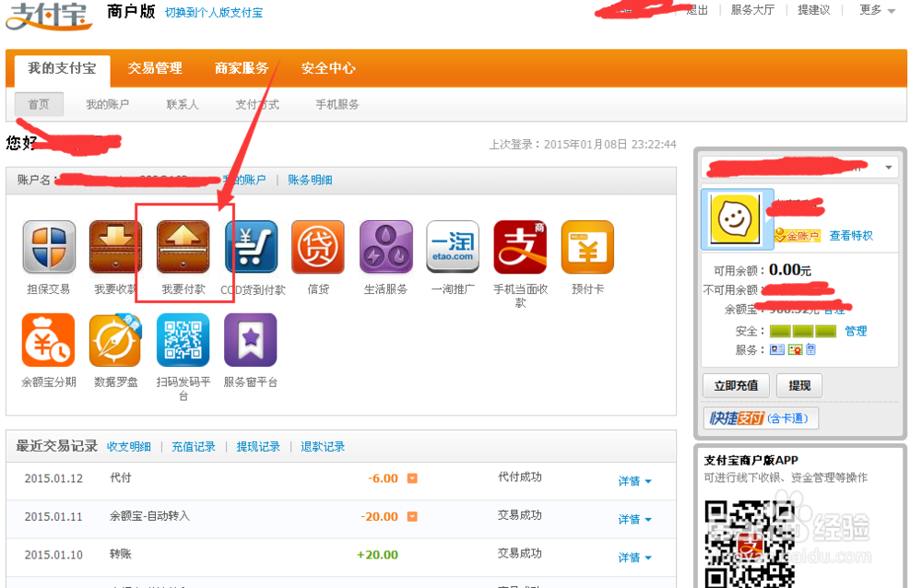Open the 商家服务 tab
This screenshot has width=922, height=588.
tap(242, 69)
